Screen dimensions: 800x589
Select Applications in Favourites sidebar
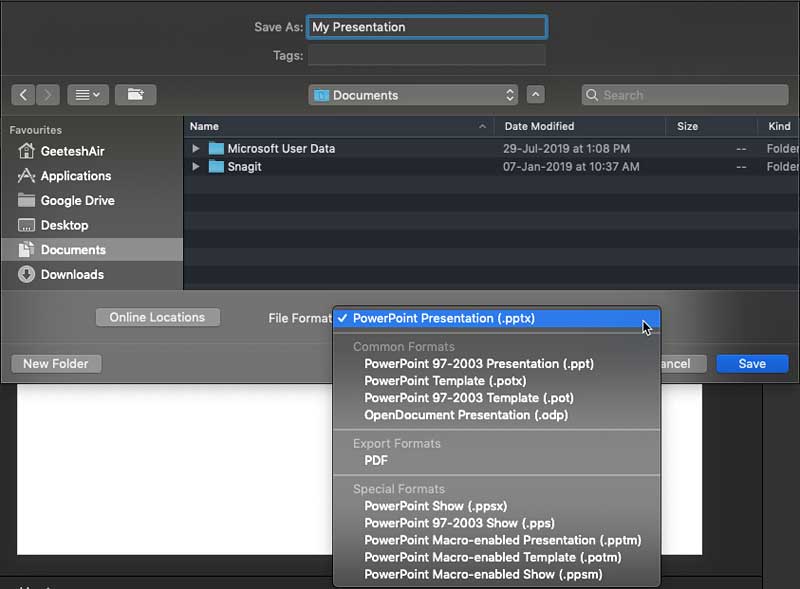[x=75, y=176]
